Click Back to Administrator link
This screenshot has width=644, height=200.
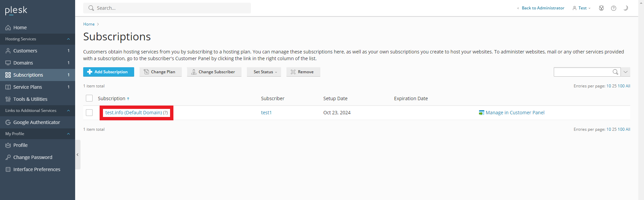tap(543, 8)
